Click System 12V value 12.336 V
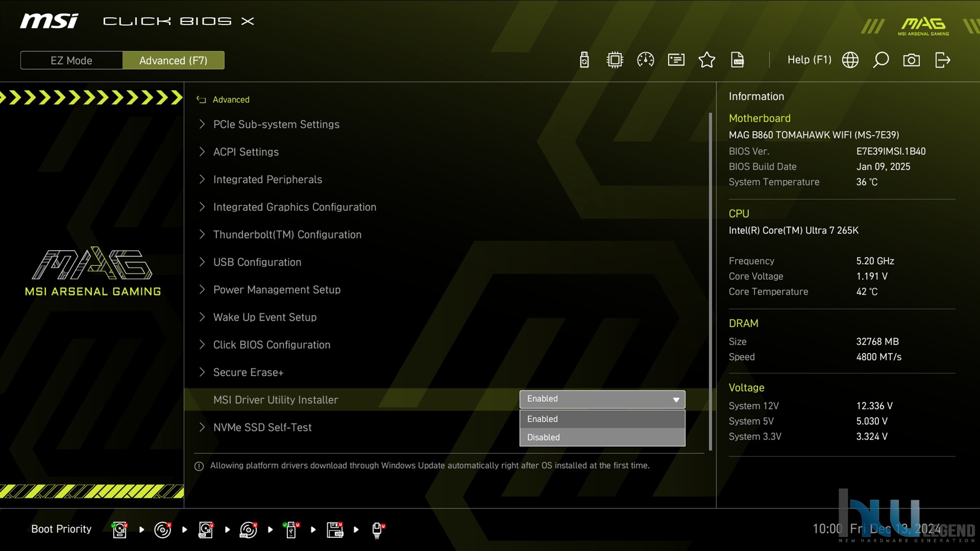Viewport: 980px width, 551px height. (x=874, y=406)
